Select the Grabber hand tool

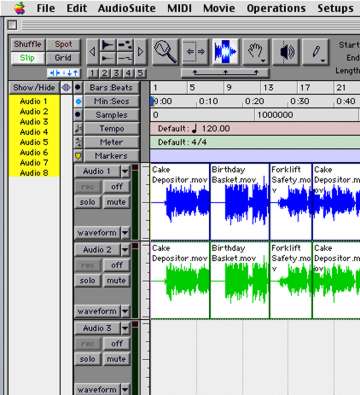(256, 52)
